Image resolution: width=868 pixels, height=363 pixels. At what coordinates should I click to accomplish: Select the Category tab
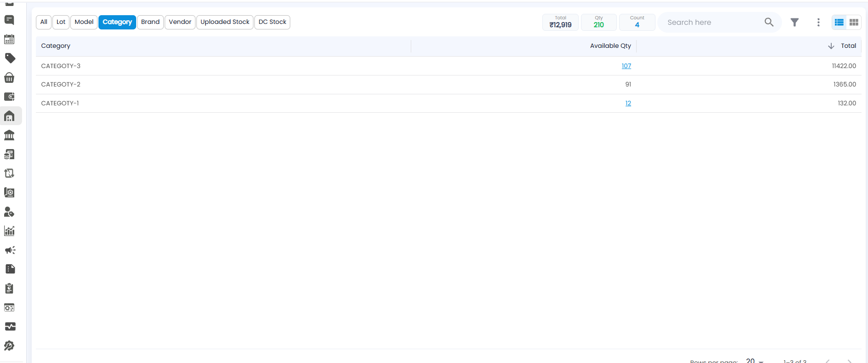tap(117, 22)
